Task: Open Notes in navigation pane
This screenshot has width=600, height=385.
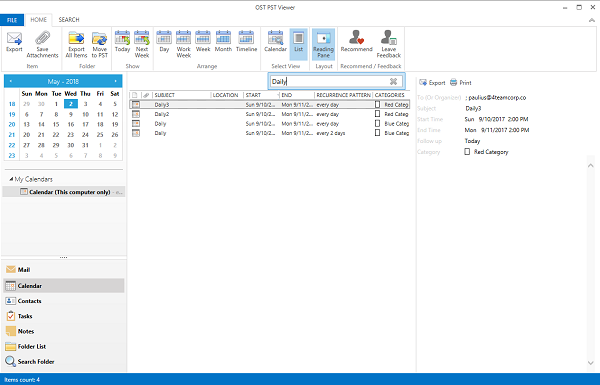Action: (64, 331)
